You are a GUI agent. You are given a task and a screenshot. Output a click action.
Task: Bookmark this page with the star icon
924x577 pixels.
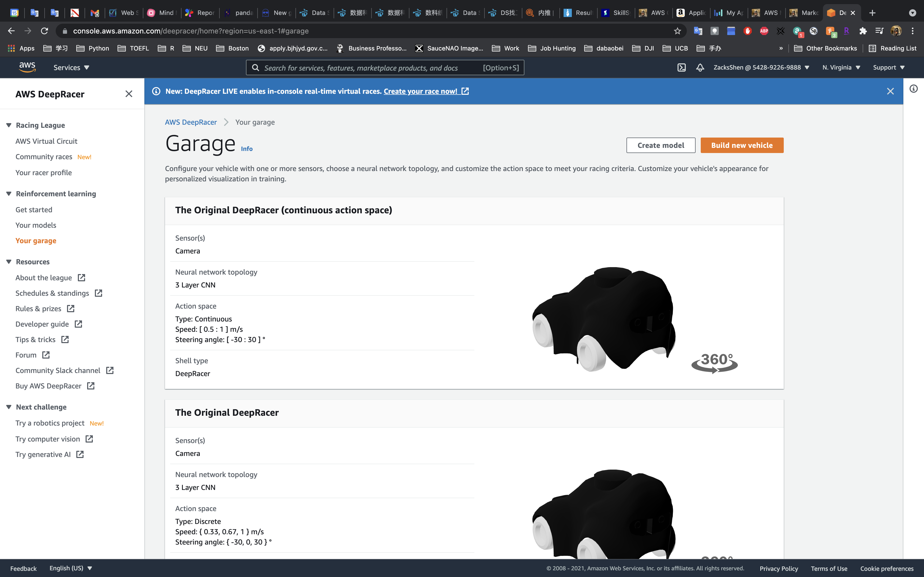[x=677, y=31]
